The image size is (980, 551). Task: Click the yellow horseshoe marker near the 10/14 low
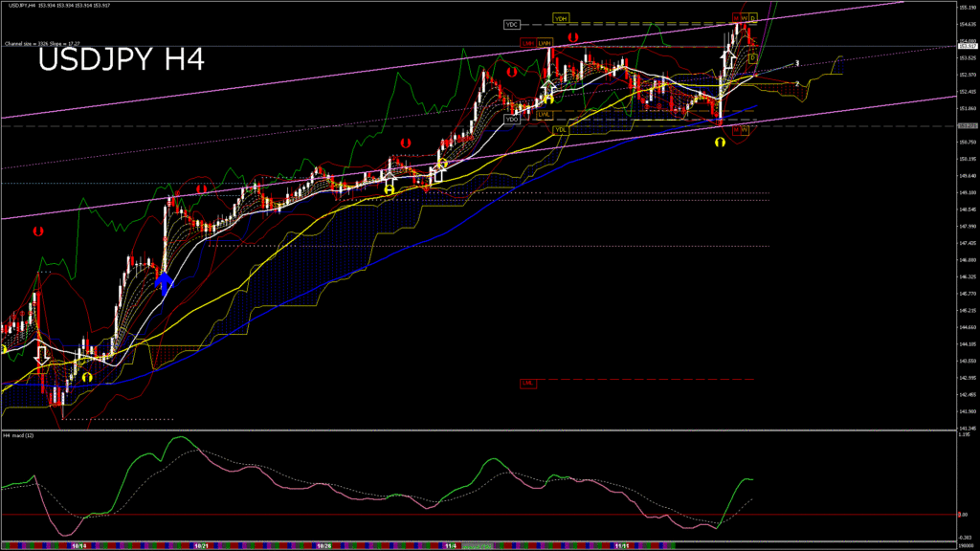[x=86, y=377]
